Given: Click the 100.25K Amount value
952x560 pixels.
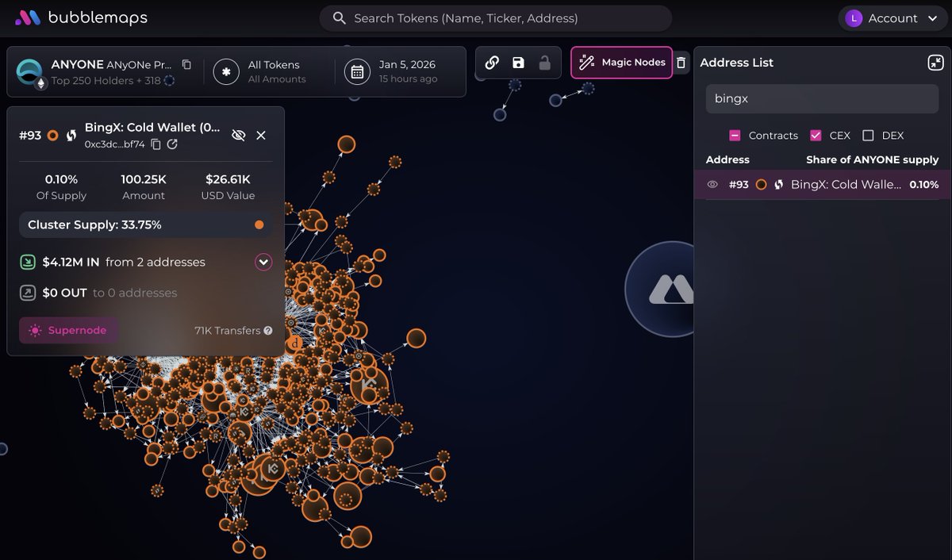Looking at the screenshot, I should coord(144,179).
